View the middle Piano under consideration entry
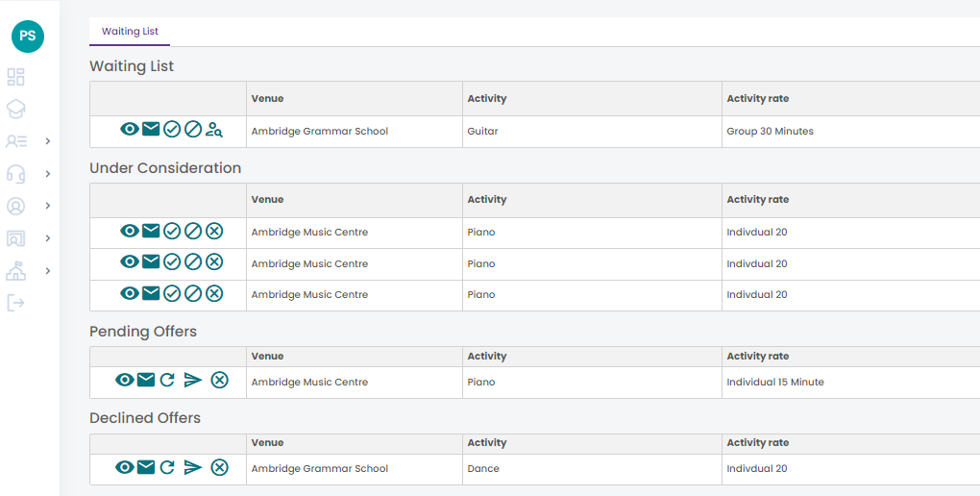 pyautogui.click(x=130, y=261)
